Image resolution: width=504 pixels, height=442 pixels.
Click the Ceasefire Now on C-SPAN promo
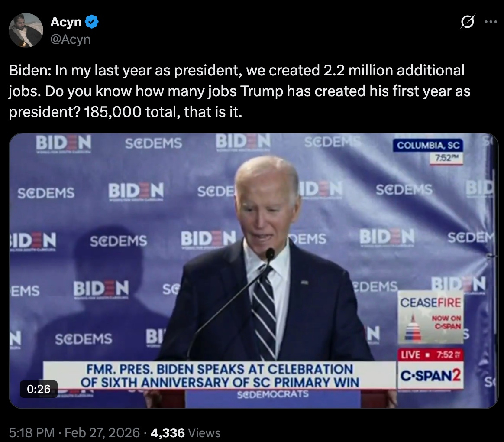430,317
